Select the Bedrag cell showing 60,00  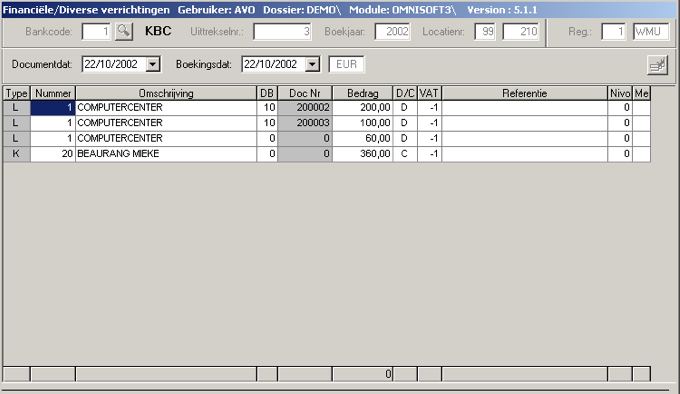(363, 138)
